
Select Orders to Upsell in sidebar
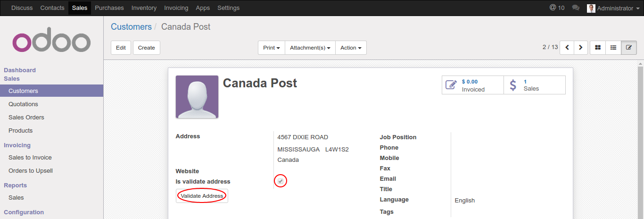click(51, 170)
